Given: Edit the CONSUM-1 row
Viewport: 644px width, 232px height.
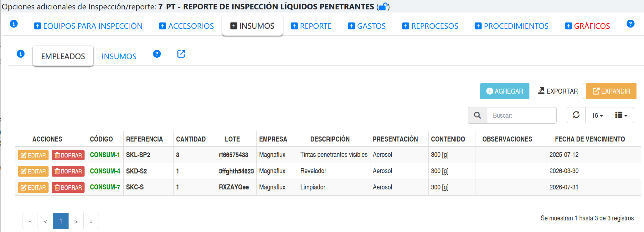Looking at the screenshot, I should (33, 155).
